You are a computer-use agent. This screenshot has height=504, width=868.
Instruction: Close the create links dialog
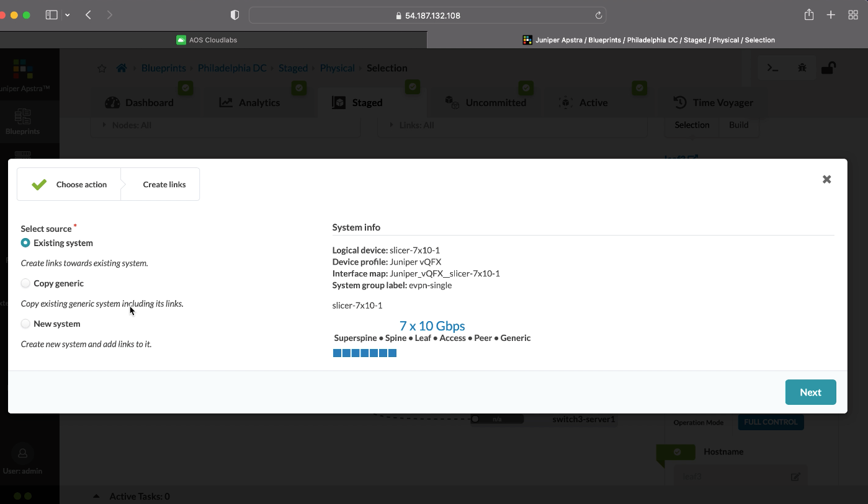(x=826, y=179)
